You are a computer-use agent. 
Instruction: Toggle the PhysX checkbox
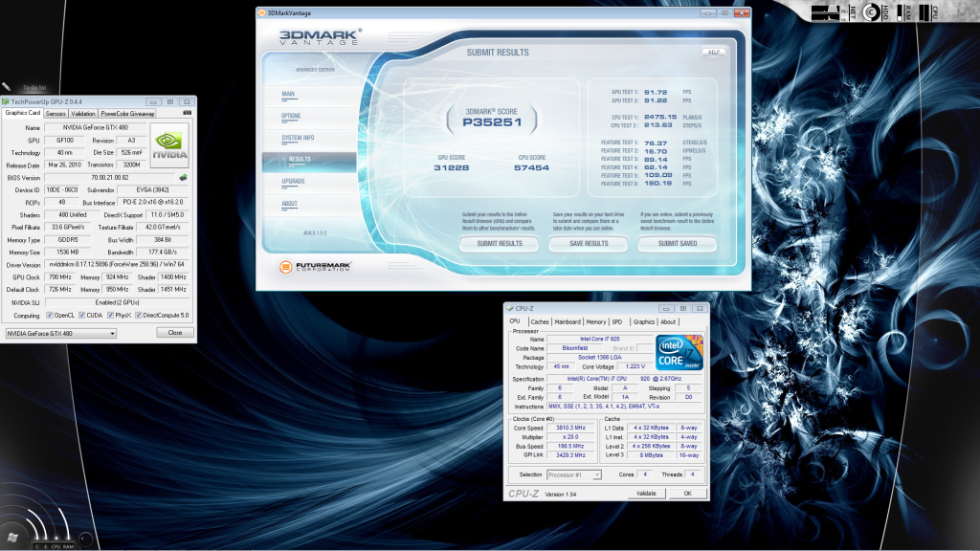click(x=109, y=315)
